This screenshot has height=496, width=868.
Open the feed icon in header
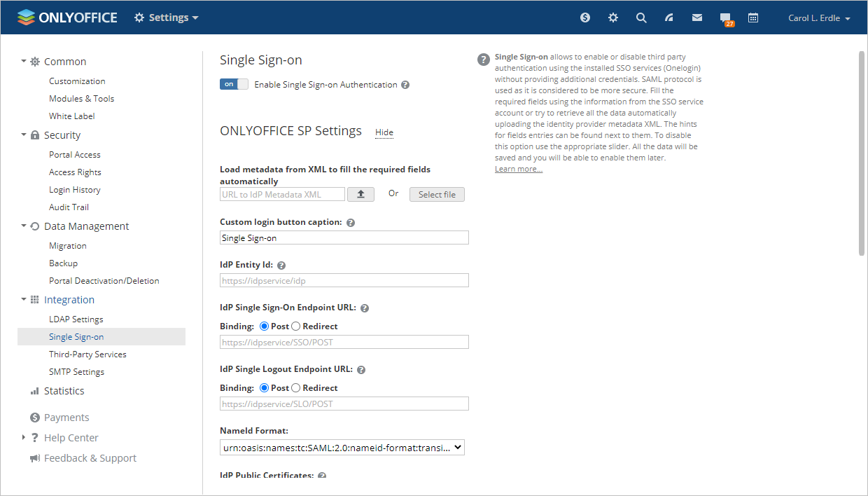pyautogui.click(x=669, y=18)
